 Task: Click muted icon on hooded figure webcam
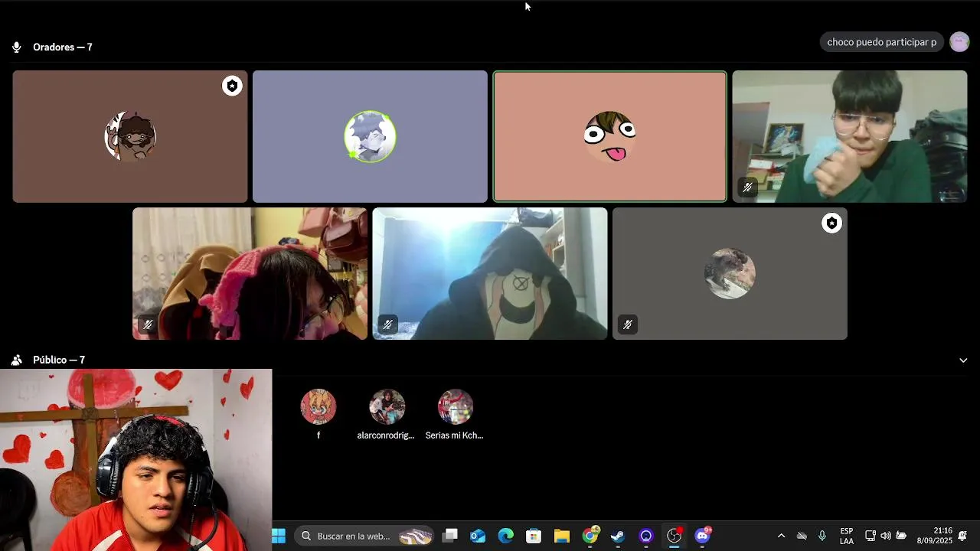(x=387, y=324)
